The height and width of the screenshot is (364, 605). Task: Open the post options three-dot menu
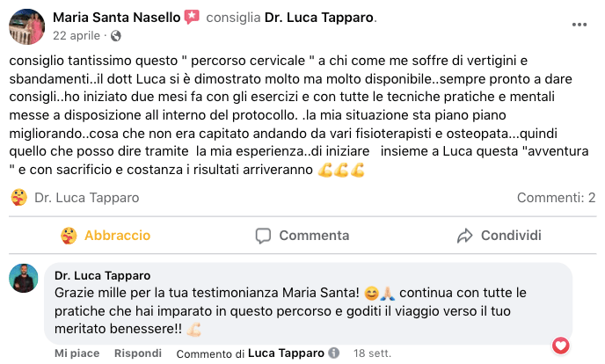coord(579,25)
